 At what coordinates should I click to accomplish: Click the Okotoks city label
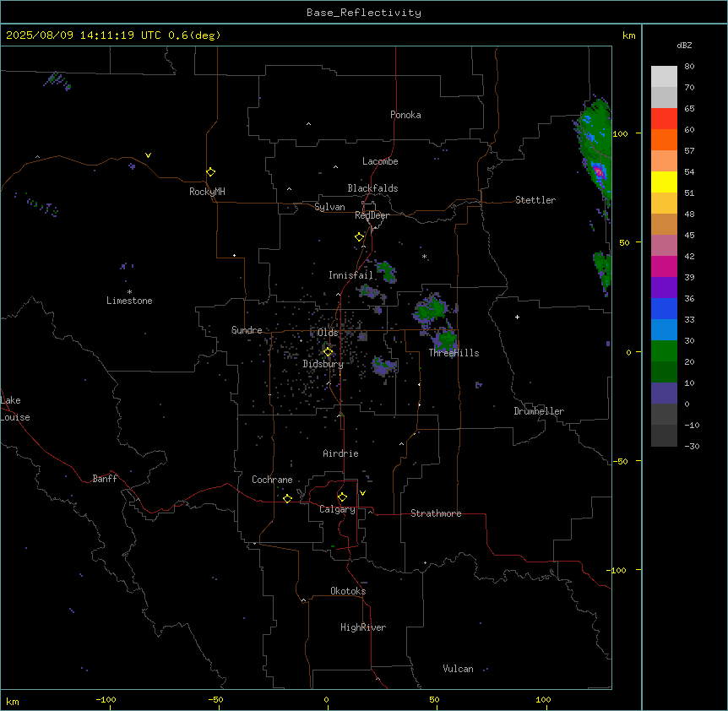[348, 591]
